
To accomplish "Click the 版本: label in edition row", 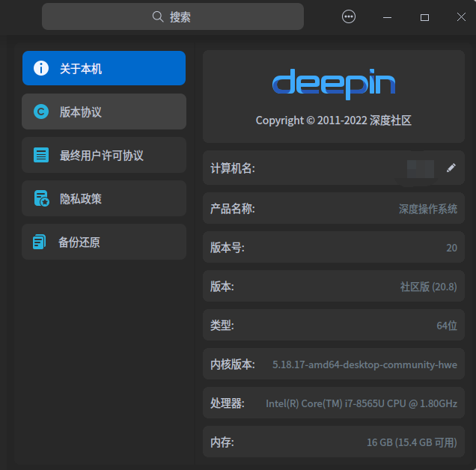I will click(x=222, y=287).
